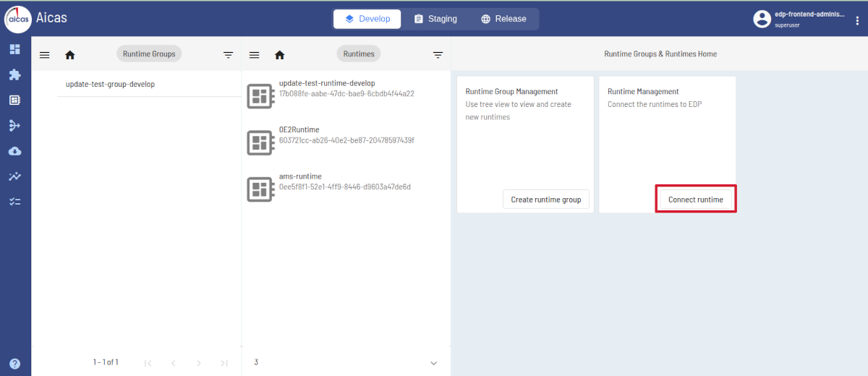Go to next page in Runtime Groups pagination
Screen dimensions: 868x376
tap(199, 363)
